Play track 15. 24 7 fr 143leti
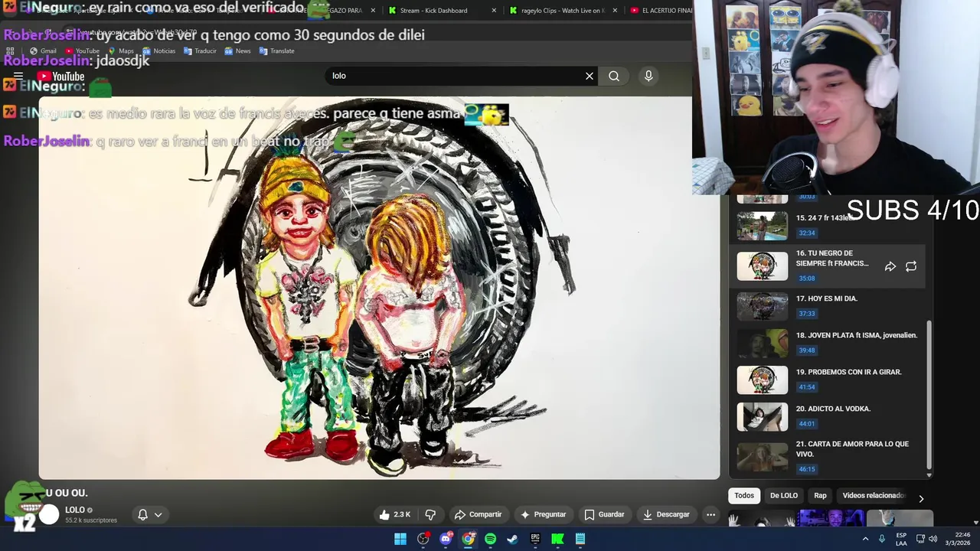Viewport: 980px width, 551px height. pos(827,225)
